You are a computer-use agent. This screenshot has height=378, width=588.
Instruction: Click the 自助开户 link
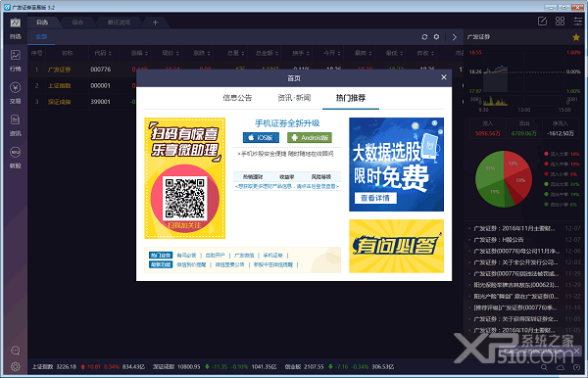tap(215, 256)
